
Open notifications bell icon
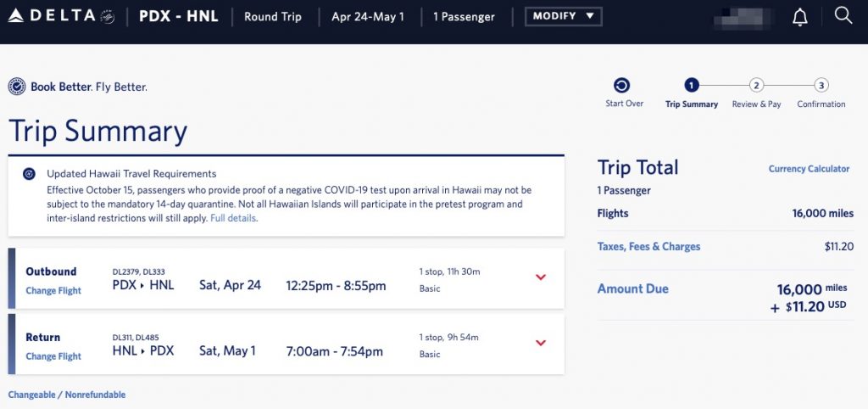[799, 17]
